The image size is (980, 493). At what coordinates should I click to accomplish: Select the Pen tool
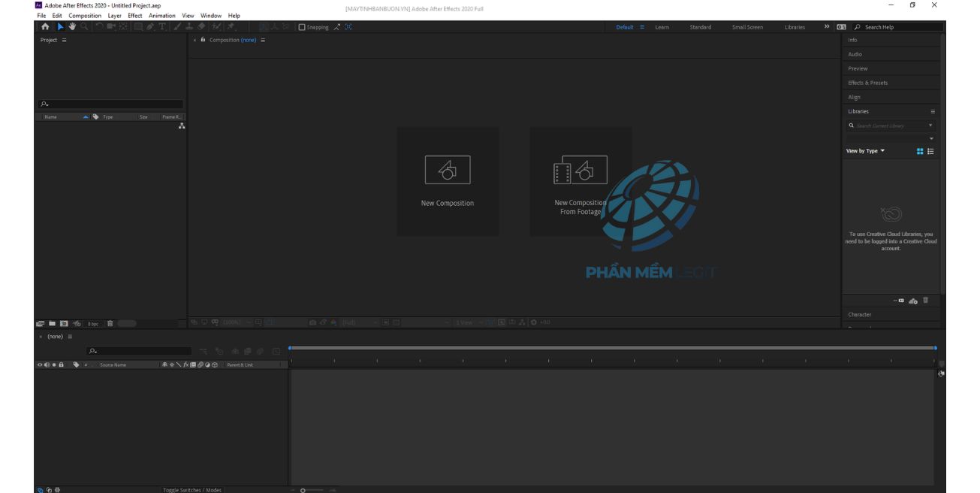coord(150,26)
